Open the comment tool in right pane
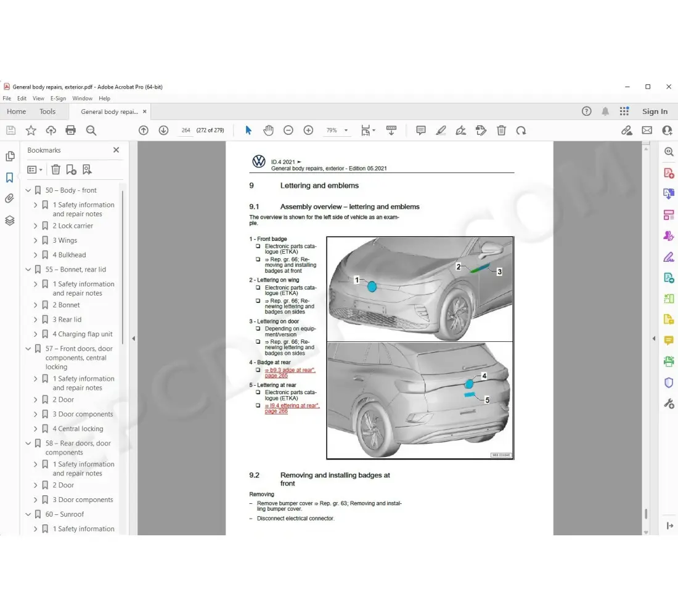678x616 pixels. (669, 341)
